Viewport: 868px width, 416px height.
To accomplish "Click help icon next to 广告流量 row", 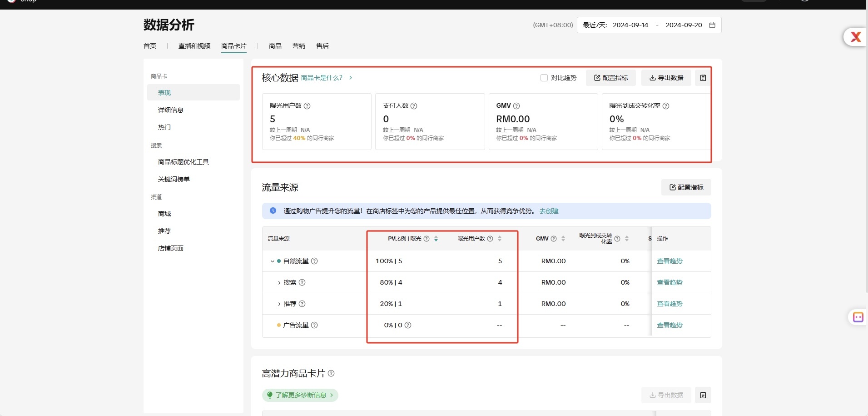I will (x=314, y=325).
